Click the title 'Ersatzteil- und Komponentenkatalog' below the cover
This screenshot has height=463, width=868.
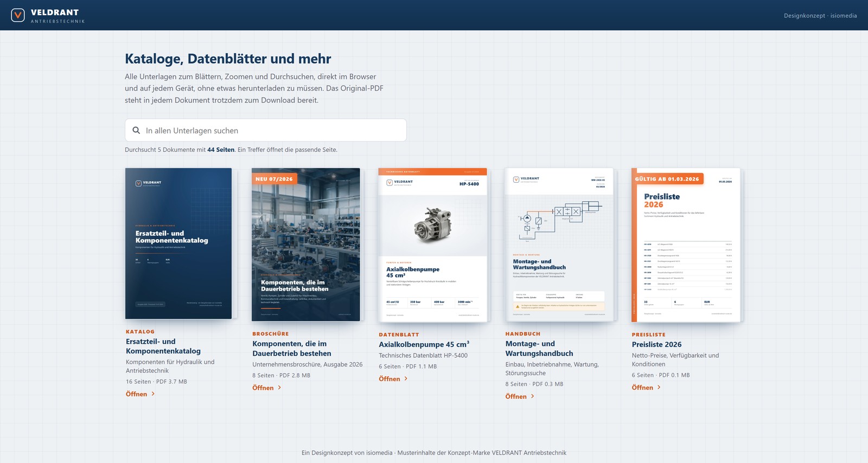pyautogui.click(x=163, y=346)
